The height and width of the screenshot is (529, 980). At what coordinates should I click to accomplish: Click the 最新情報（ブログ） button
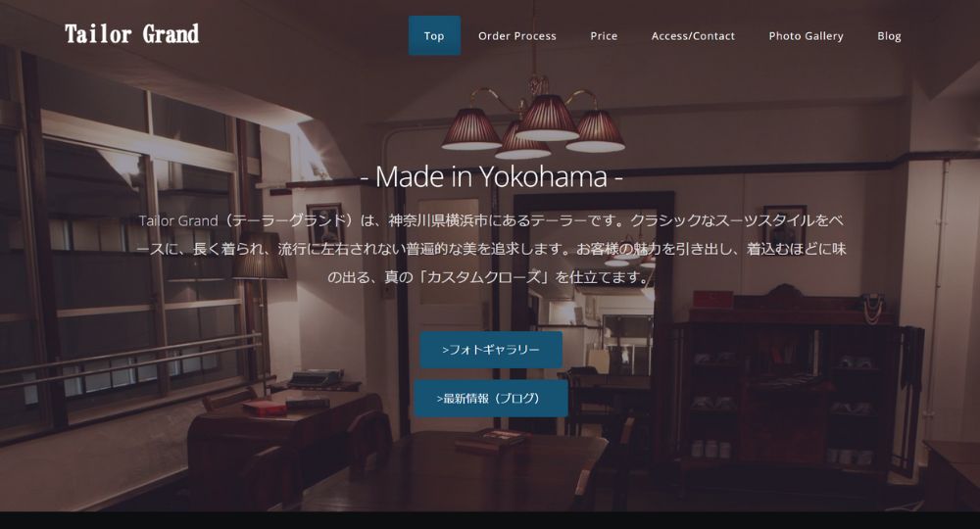click(491, 399)
